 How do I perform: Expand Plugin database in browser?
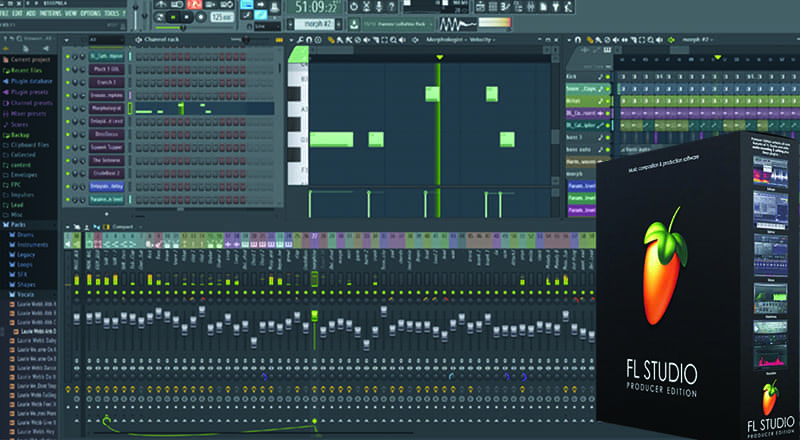[x=28, y=81]
